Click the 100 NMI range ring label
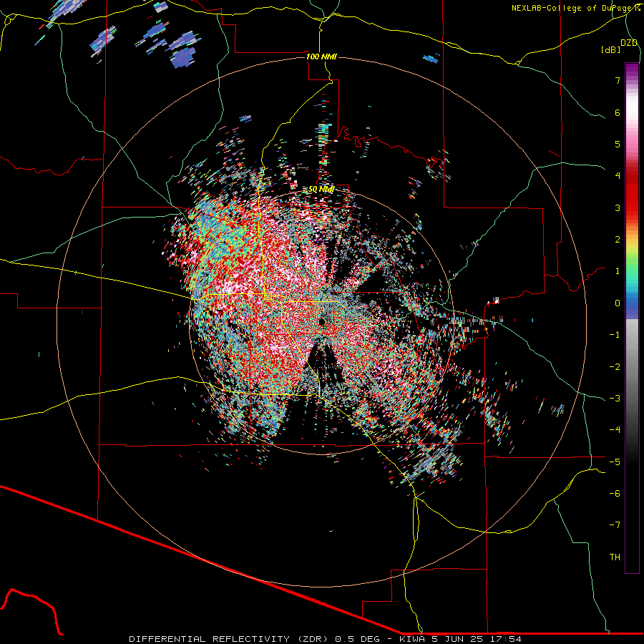The image size is (644, 644). pyautogui.click(x=321, y=57)
